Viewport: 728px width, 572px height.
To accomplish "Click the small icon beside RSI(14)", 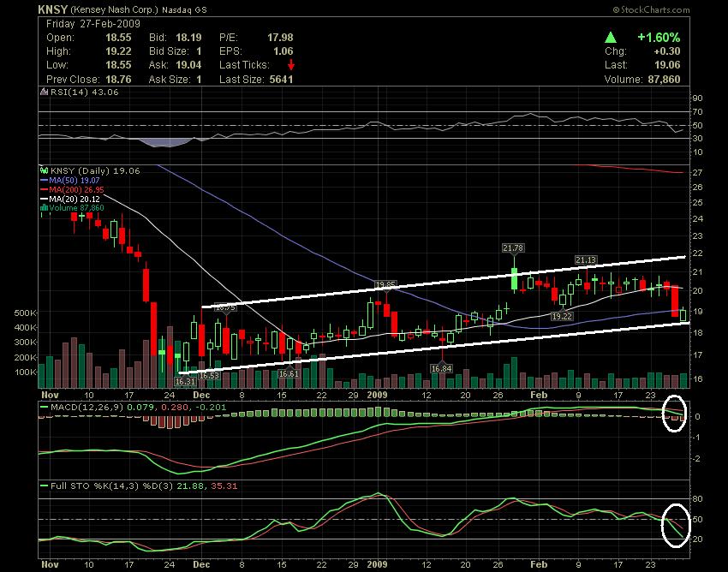I will point(44,92).
